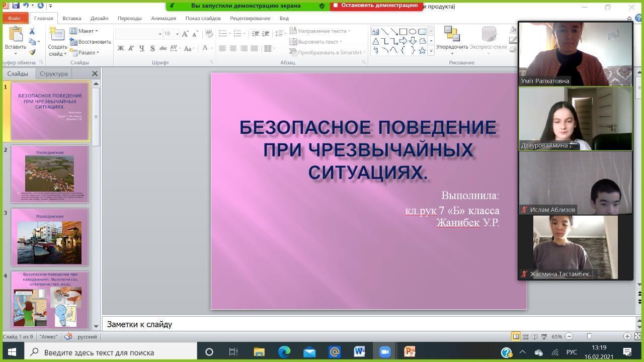
Task: Toggle underline Ч formatting
Action: click(142, 48)
